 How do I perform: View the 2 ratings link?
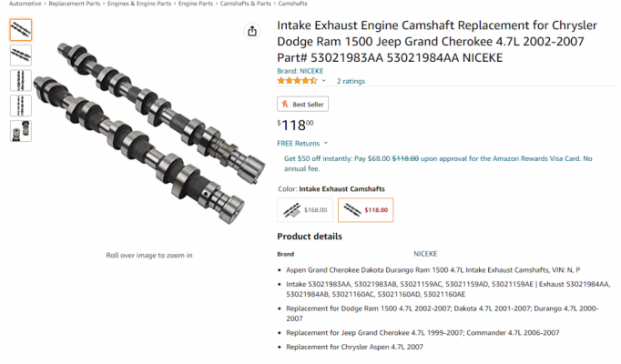(351, 81)
